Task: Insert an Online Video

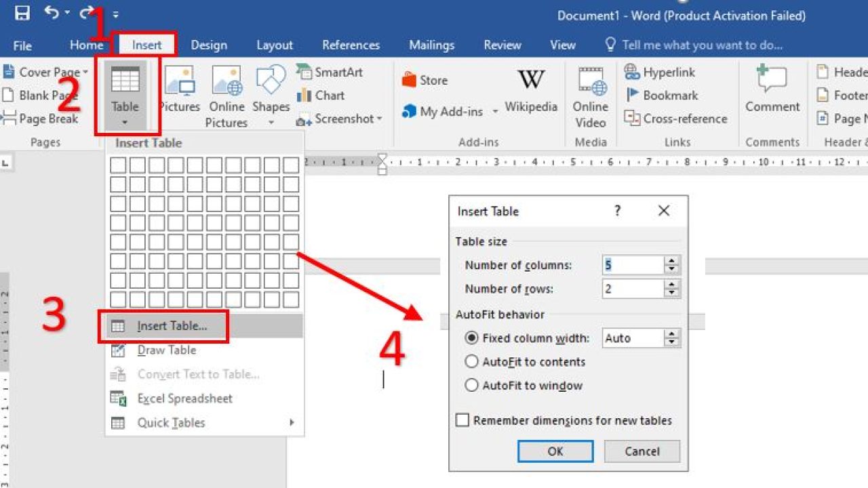Action: pyautogui.click(x=589, y=95)
